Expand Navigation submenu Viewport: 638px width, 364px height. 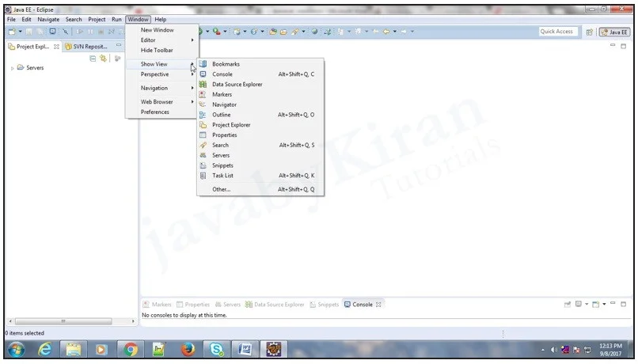point(162,89)
